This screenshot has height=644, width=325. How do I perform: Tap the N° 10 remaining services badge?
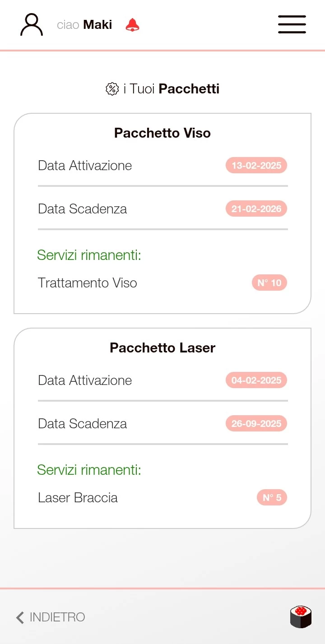coord(269,283)
